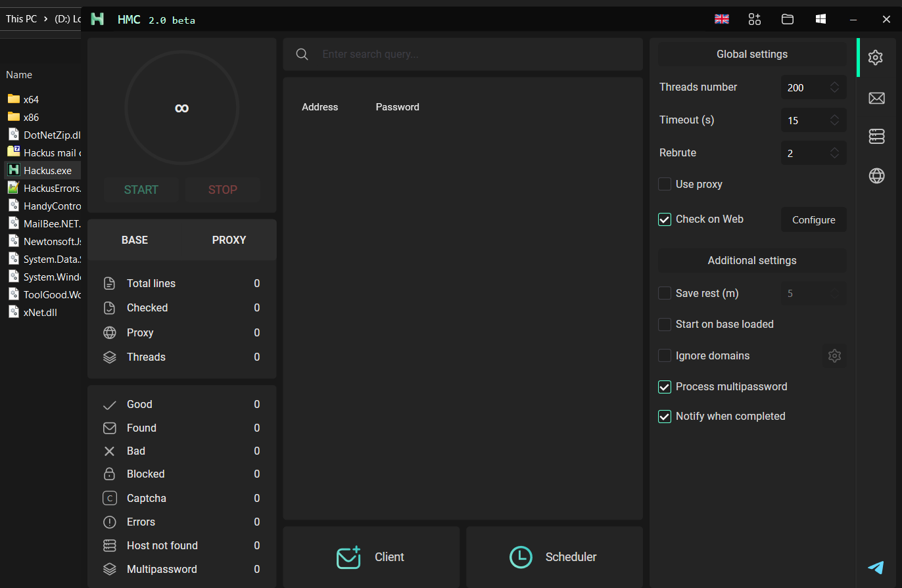Screen dimensions: 902x588
Task: Select the BASE tab
Action: (x=135, y=240)
